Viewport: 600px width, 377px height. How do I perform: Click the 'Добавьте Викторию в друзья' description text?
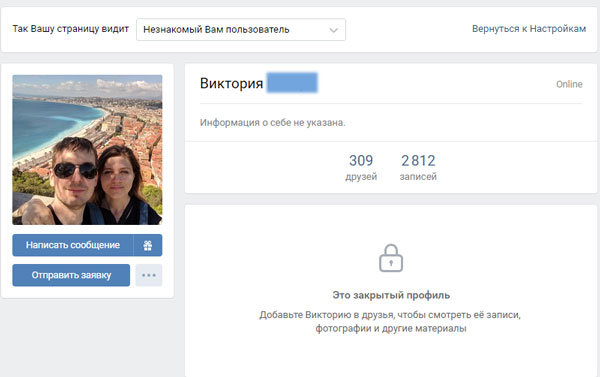(390, 322)
